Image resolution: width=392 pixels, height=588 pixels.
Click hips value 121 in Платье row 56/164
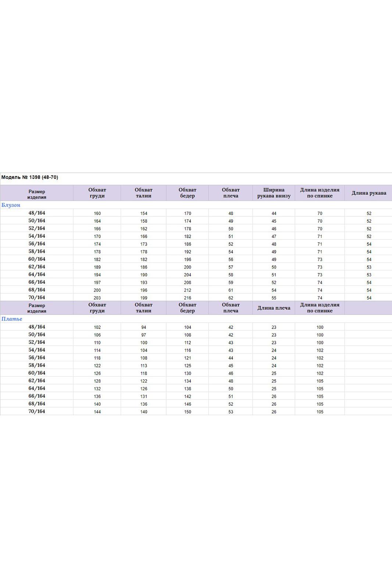[x=188, y=358]
